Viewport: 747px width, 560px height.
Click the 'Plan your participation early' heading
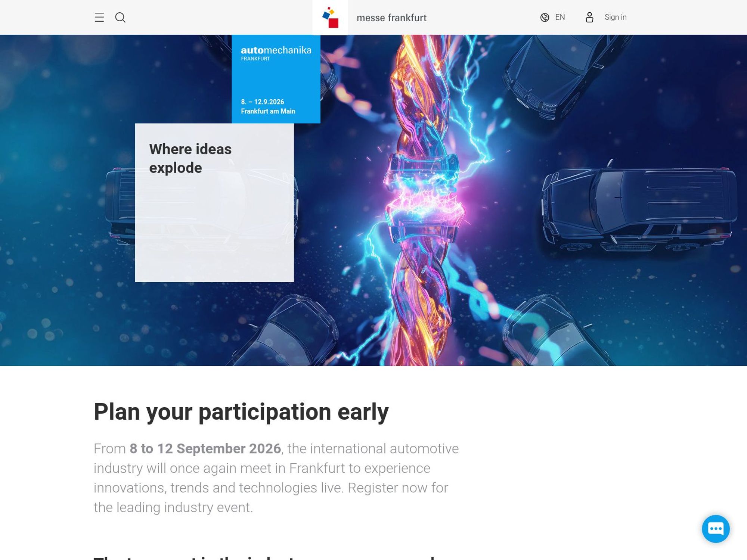pyautogui.click(x=241, y=412)
